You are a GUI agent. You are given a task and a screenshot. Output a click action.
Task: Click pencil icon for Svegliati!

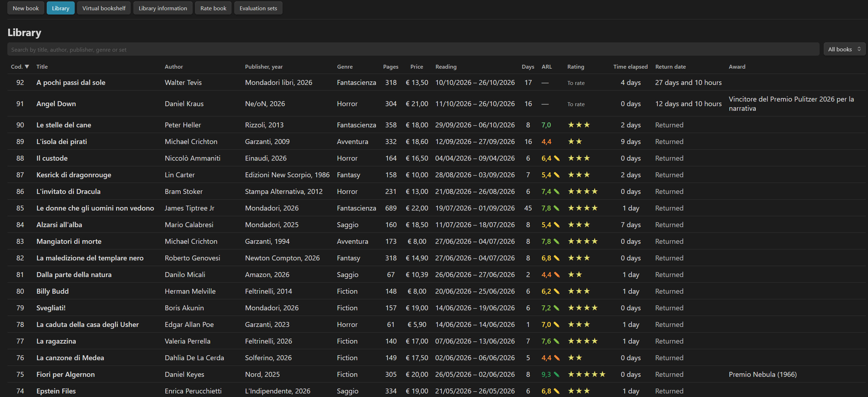pos(557,308)
